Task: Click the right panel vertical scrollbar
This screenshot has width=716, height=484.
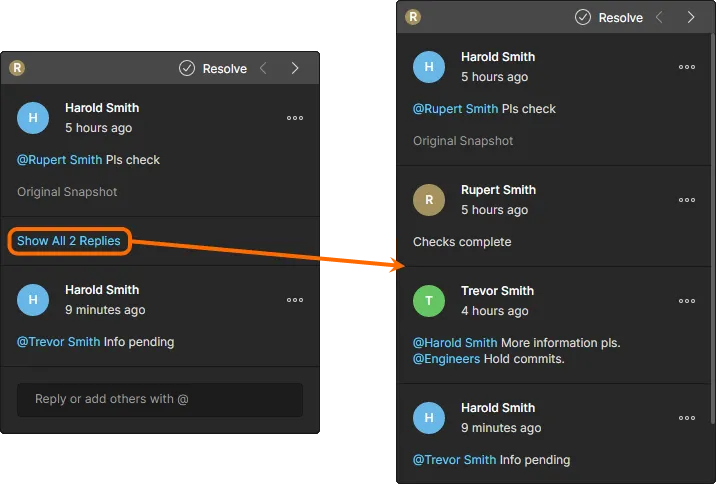Action: tap(713, 228)
